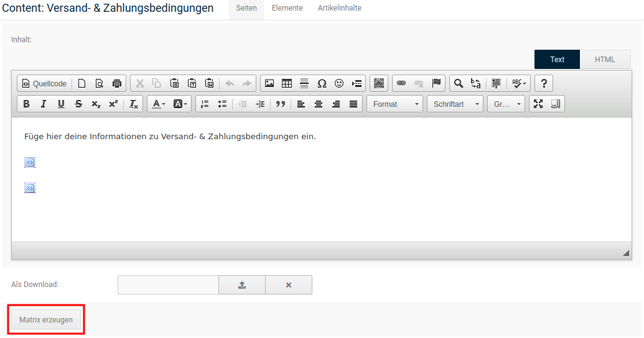The width and height of the screenshot is (644, 338).
Task: Insert an image via the image icon
Action: 269,84
